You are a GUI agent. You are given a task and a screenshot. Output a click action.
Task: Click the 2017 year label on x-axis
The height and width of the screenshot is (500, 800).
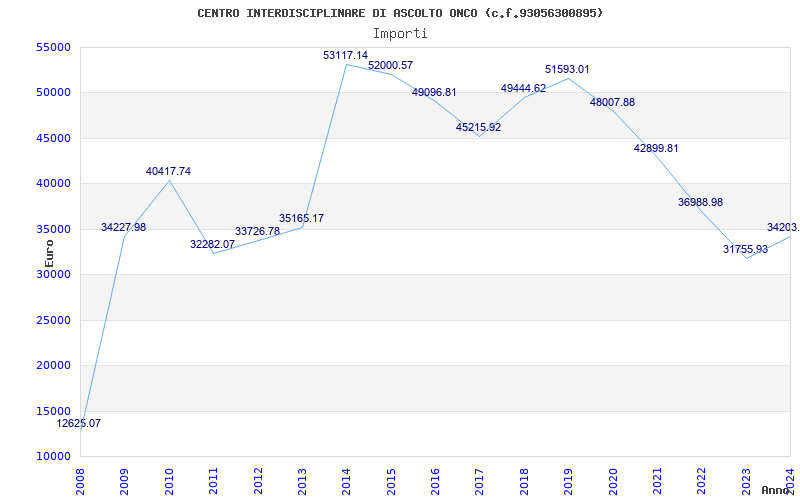pos(480,481)
